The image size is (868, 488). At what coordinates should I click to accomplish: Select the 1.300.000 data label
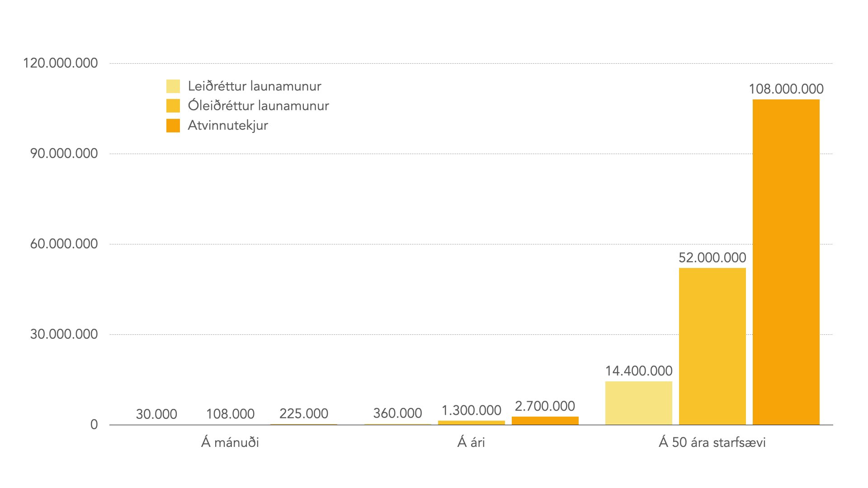[x=471, y=410]
